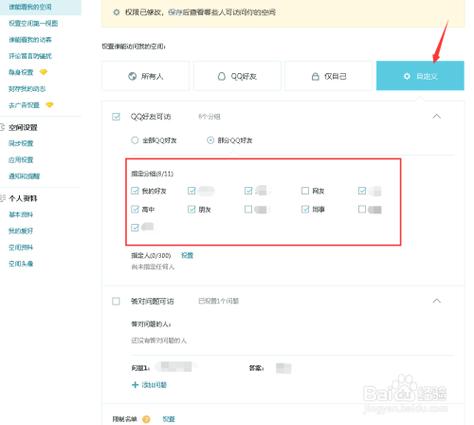Image resolution: width=474 pixels, height=425 pixels.
Task: Open 基本资料 under 个人资料
Action: [x=21, y=214]
